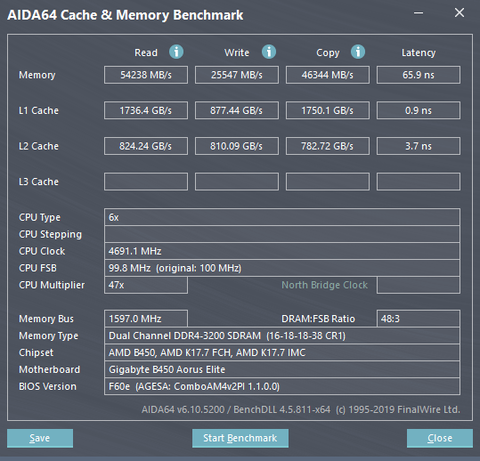The width and height of the screenshot is (480, 461).
Task: Click the Latency column header
Action: (418, 53)
